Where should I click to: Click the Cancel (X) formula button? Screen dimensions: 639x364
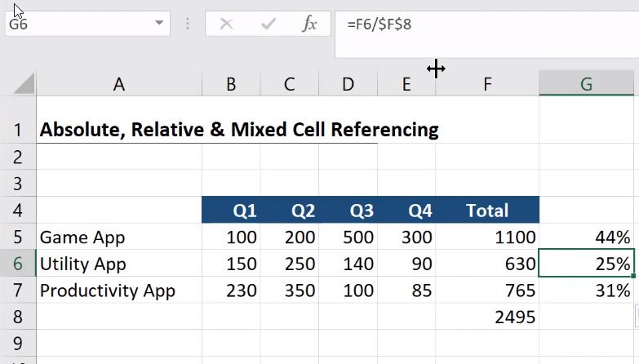pos(226,24)
